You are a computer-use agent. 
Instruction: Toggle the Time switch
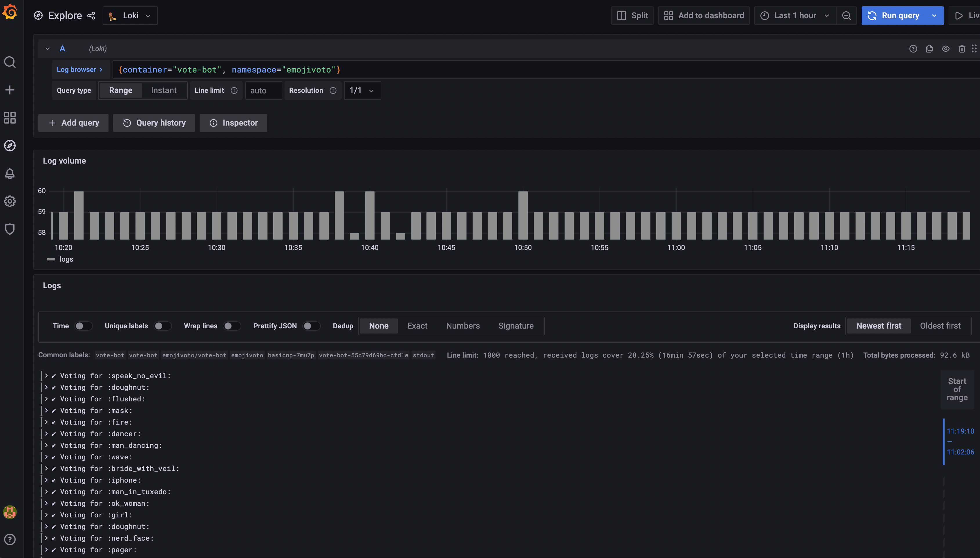click(84, 326)
